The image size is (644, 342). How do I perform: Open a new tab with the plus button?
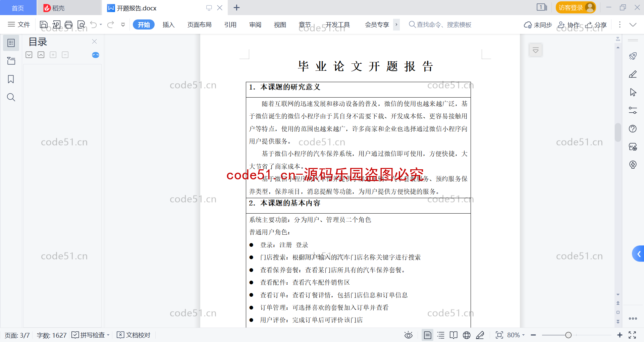(236, 7)
